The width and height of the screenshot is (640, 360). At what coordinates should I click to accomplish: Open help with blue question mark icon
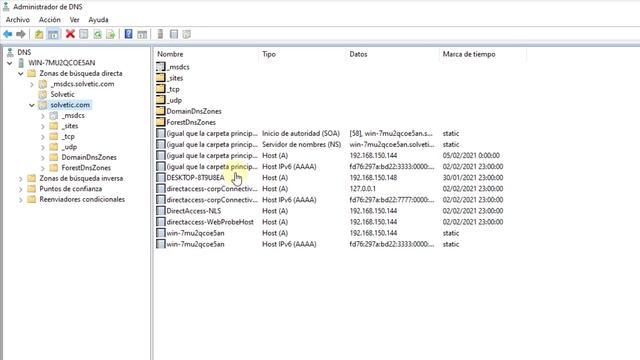(x=129, y=34)
